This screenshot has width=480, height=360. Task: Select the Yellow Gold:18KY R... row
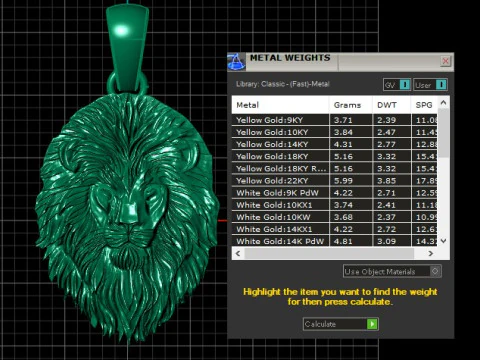[x=334, y=168]
